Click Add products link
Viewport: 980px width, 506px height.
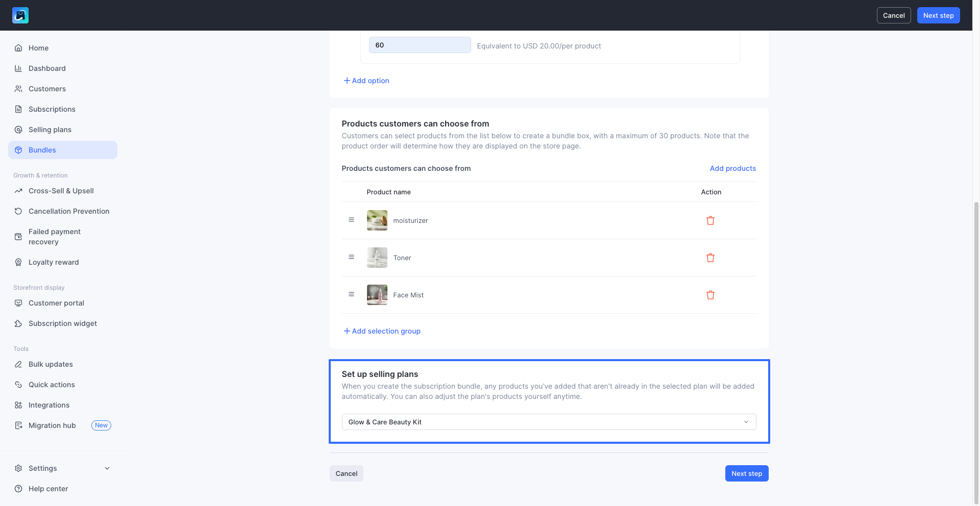tap(733, 168)
